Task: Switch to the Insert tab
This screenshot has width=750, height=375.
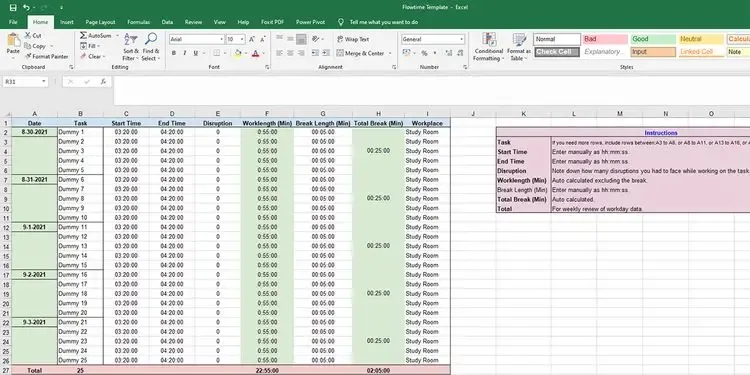Action: coord(67,22)
